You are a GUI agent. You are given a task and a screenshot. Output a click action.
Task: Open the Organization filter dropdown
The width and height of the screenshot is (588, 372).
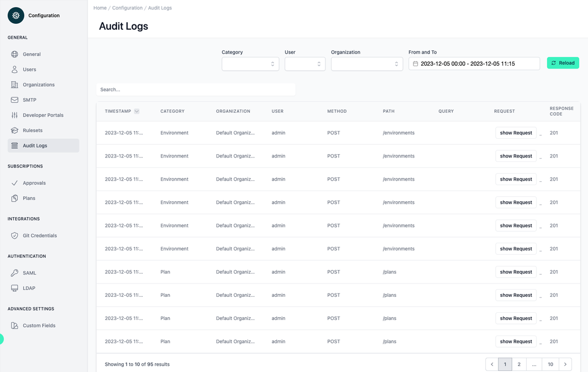click(365, 64)
